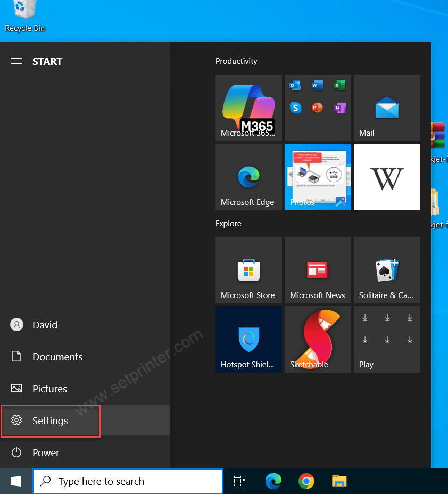Open the Power options menu
The height and width of the screenshot is (494, 448).
pos(85,452)
